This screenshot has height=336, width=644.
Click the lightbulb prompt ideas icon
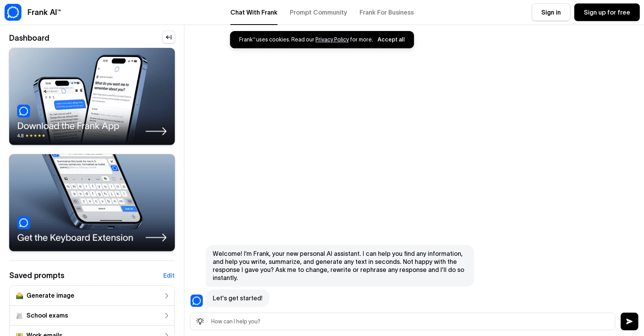coord(200,321)
